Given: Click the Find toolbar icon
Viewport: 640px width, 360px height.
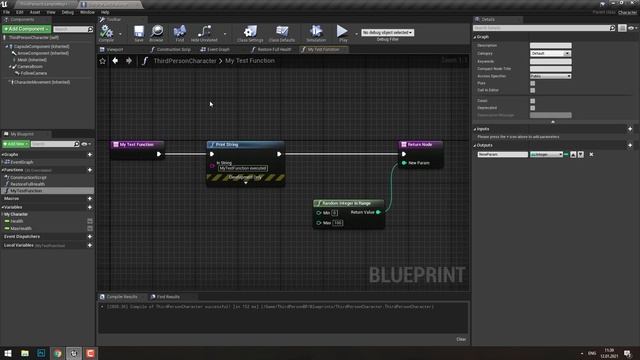Looking at the screenshot, I should (180, 32).
